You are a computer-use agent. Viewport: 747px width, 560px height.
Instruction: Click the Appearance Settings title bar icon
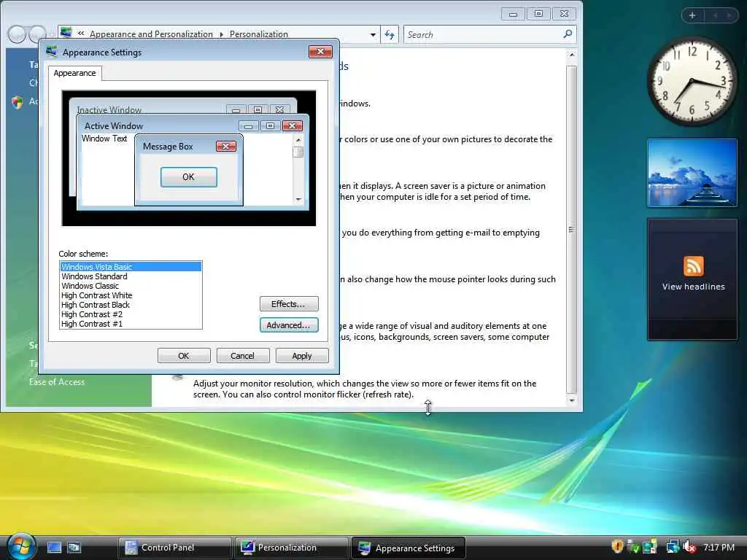(x=52, y=52)
